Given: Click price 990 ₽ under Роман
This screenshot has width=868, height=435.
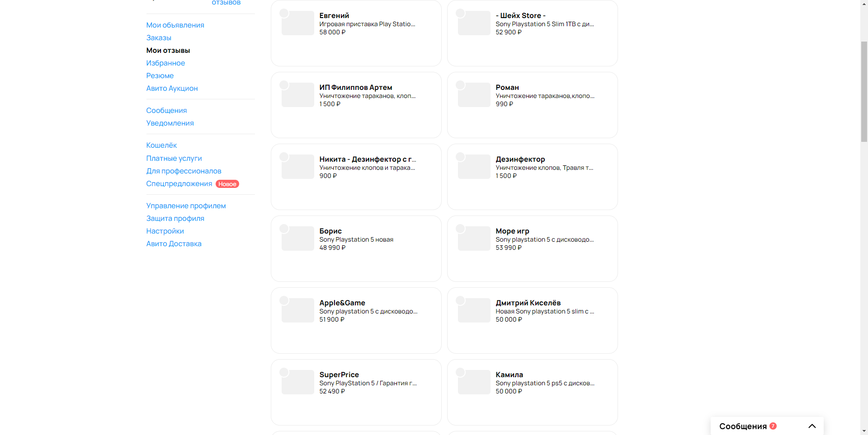Looking at the screenshot, I should tap(504, 104).
